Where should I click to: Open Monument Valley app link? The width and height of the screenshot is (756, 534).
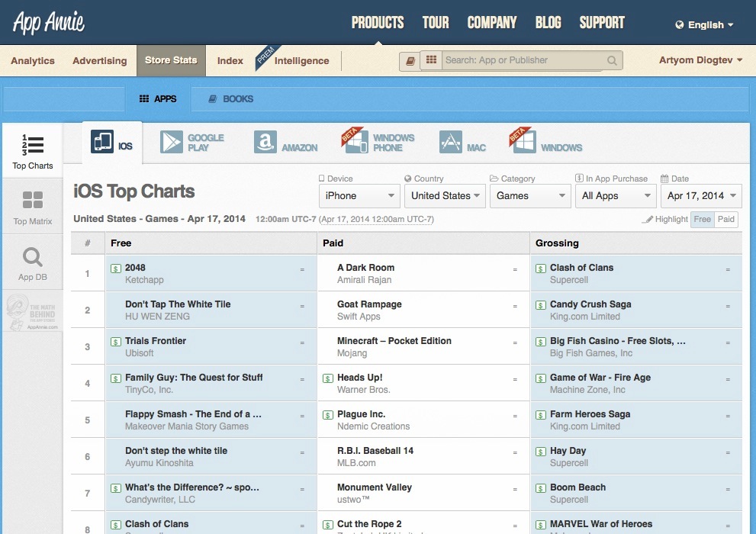click(374, 487)
